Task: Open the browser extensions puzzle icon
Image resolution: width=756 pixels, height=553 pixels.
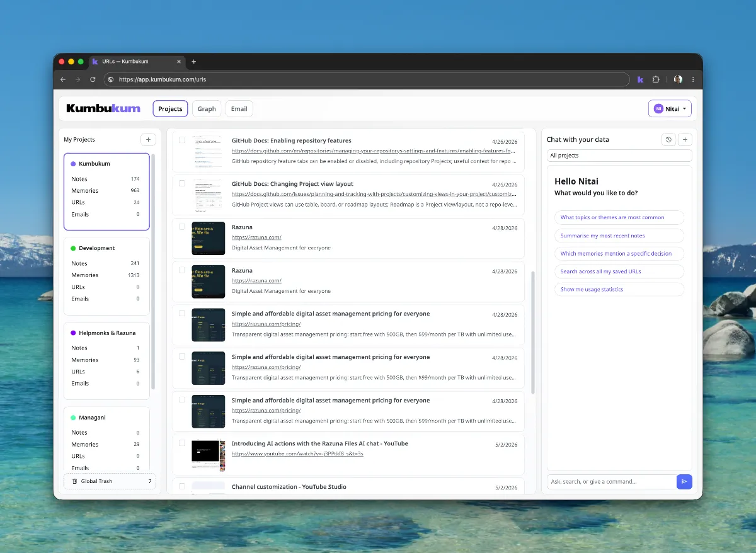Action: coord(656,79)
